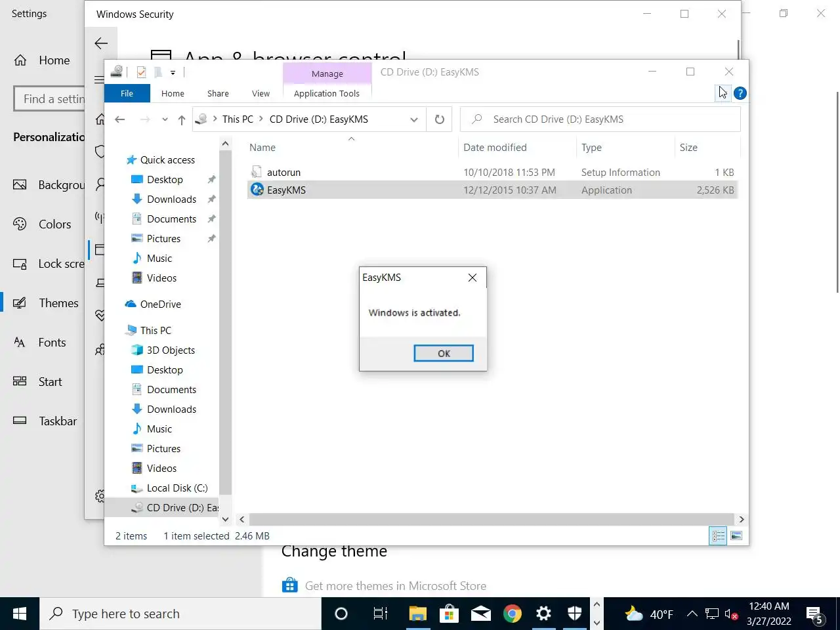The image size is (840, 630).
Task: Open the Windows Start menu
Action: point(20,614)
